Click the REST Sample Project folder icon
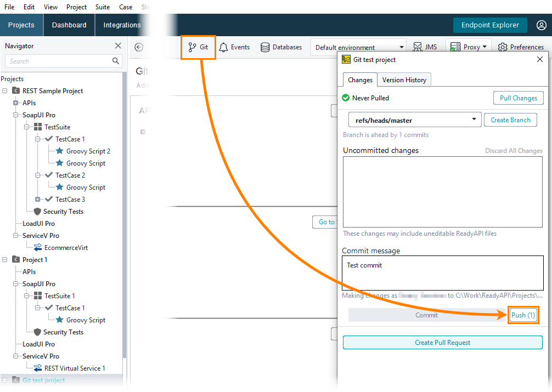This screenshot has height=392, width=552. coord(16,91)
